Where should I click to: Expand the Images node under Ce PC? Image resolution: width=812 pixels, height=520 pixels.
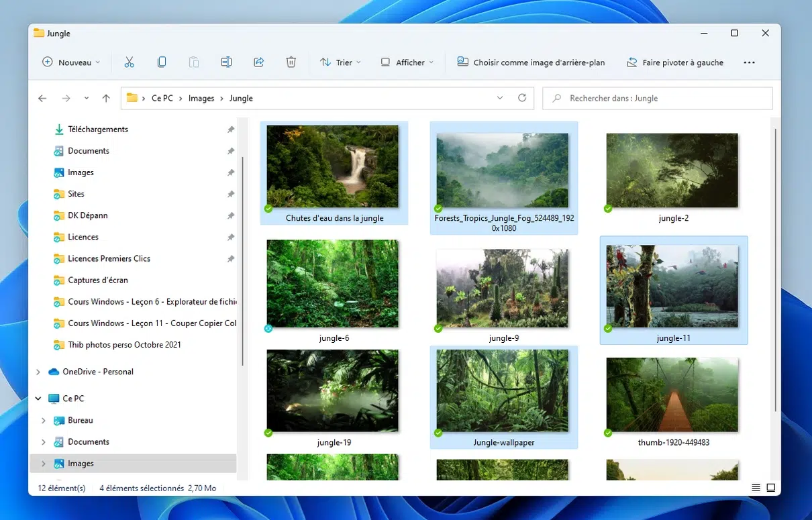44,464
